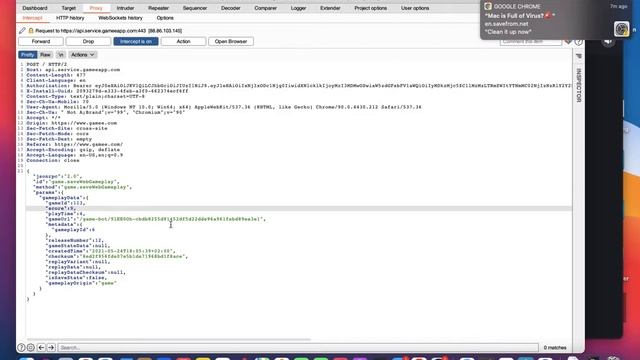
Task: Click the horizontal scrollbar under the request editor
Action: pyautogui.click(x=169, y=339)
